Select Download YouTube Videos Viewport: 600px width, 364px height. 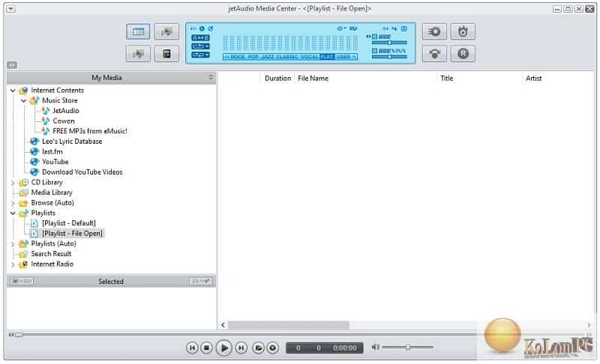(x=82, y=172)
